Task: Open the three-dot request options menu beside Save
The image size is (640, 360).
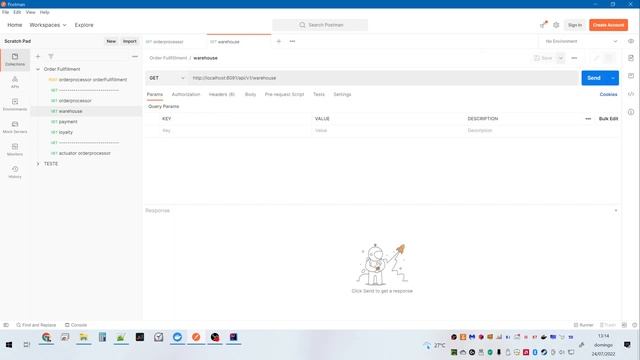Action: 574,58
